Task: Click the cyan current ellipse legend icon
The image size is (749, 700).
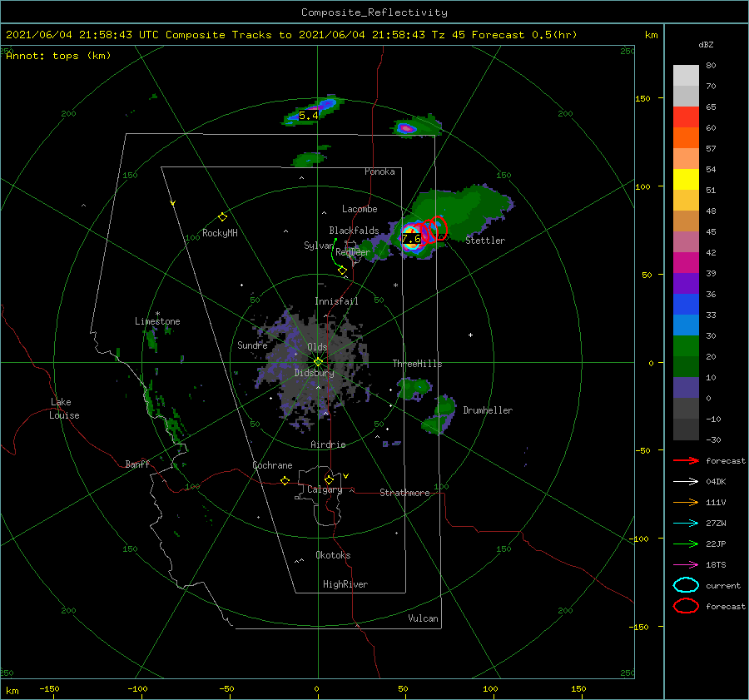Action: (686, 585)
